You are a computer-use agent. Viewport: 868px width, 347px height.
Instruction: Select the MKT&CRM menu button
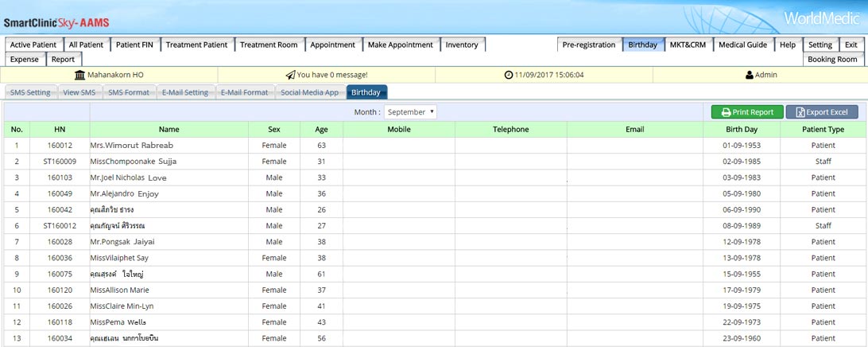pyautogui.click(x=688, y=45)
